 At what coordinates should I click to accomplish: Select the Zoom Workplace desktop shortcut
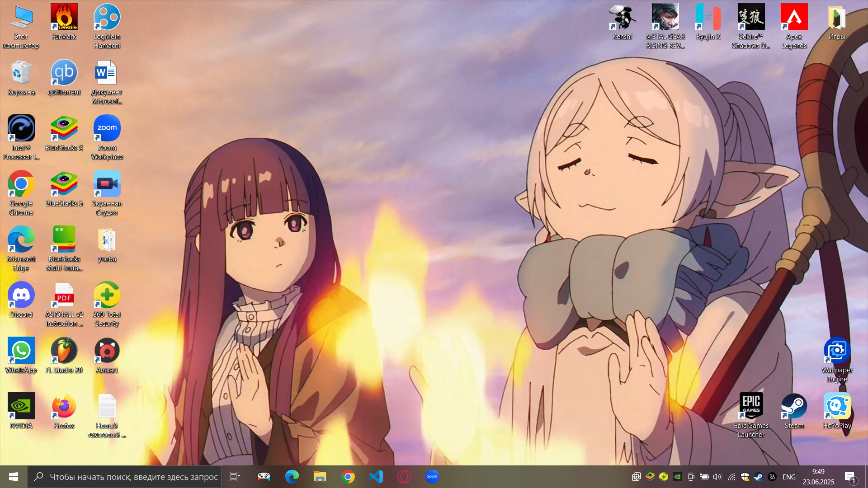pos(107,138)
